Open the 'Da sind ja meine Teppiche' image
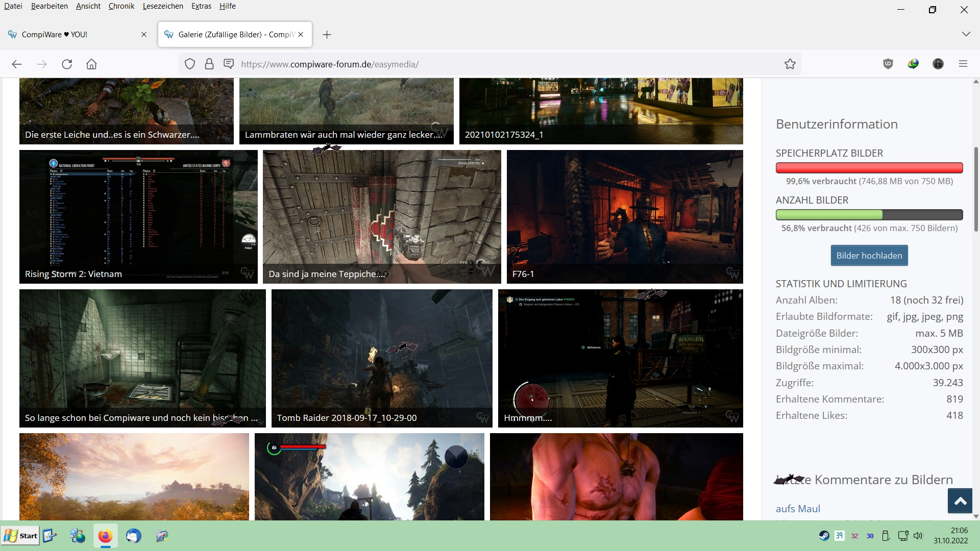This screenshot has height=551, width=980. click(382, 217)
